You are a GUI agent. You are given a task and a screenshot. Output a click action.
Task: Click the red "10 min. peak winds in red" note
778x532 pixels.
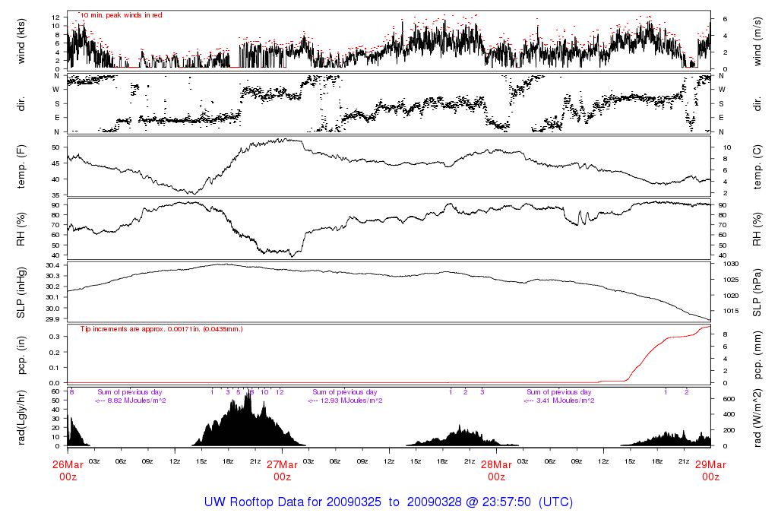(121, 15)
